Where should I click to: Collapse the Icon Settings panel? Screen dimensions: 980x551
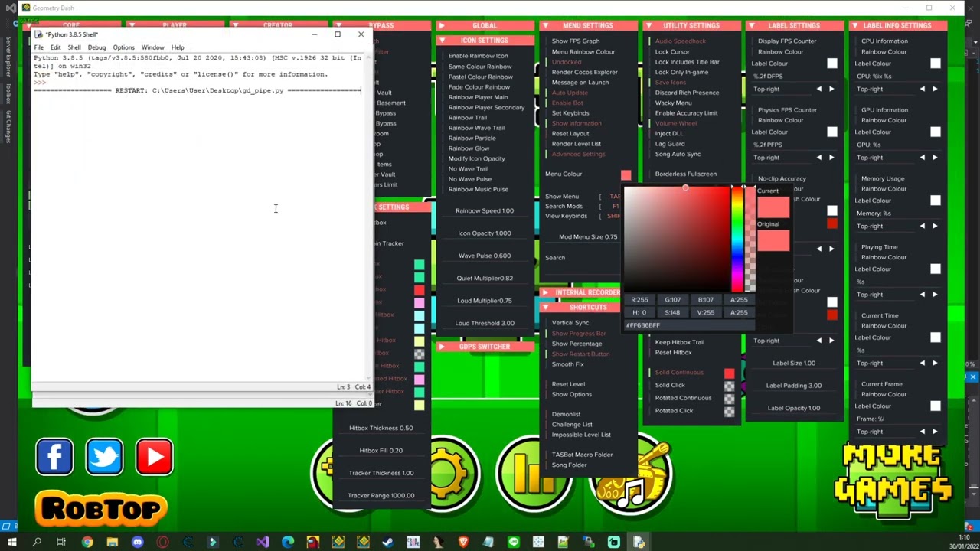pos(442,40)
